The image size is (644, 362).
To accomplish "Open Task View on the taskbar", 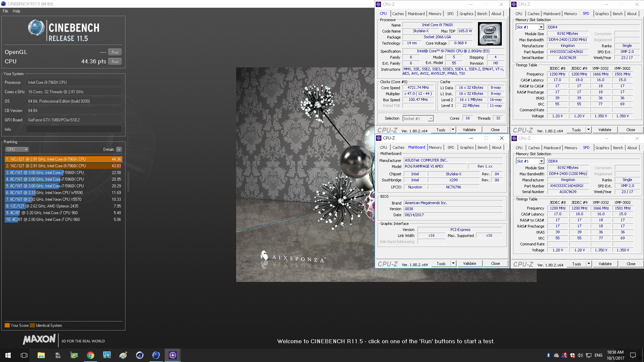I will tap(24, 355).
